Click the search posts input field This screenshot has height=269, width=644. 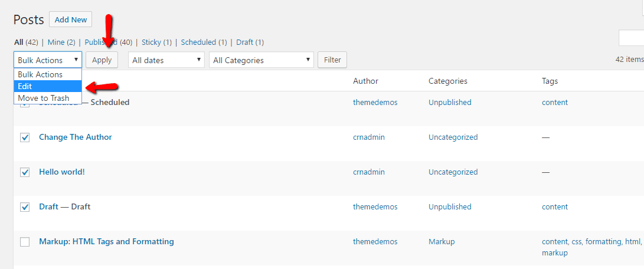[x=631, y=38]
